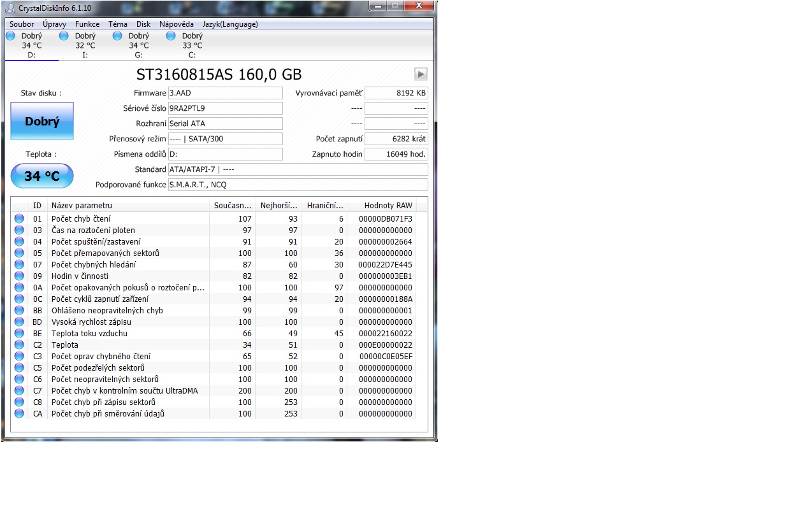Click status icon for Čas na roztočení ploten
The height and width of the screenshot is (526, 812).
coord(19,230)
